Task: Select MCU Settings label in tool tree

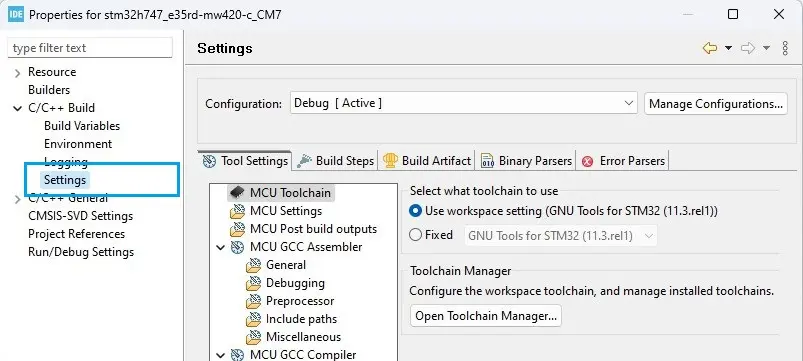Action: tap(286, 211)
